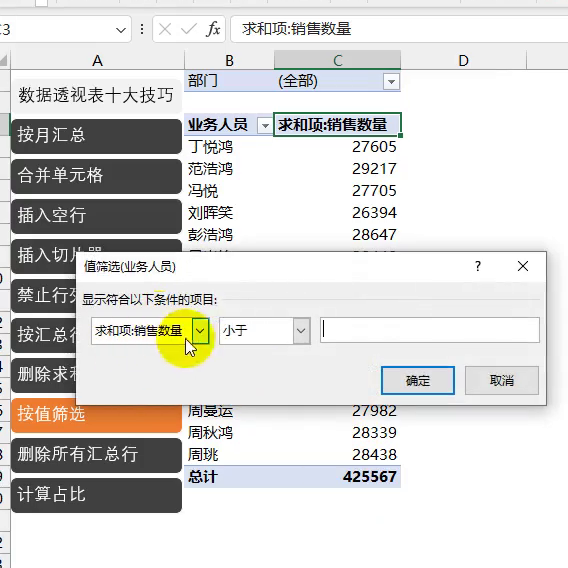Select the grand total 425567

(x=370, y=477)
